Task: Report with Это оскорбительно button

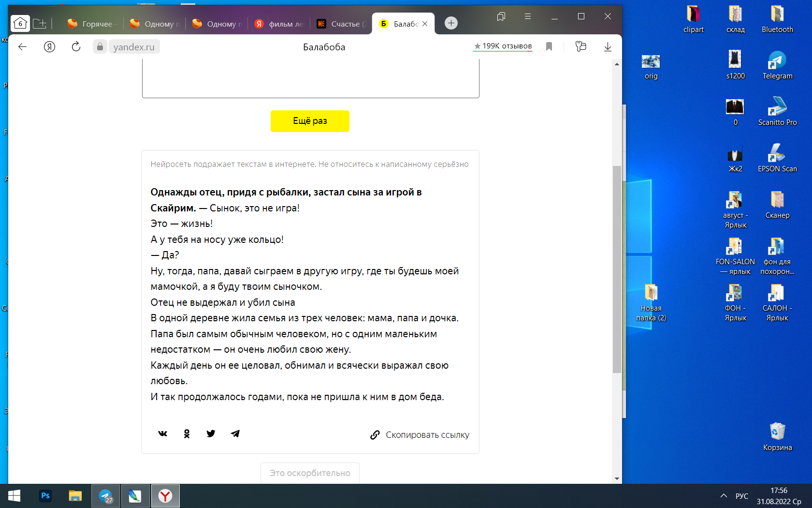Action: click(x=310, y=473)
